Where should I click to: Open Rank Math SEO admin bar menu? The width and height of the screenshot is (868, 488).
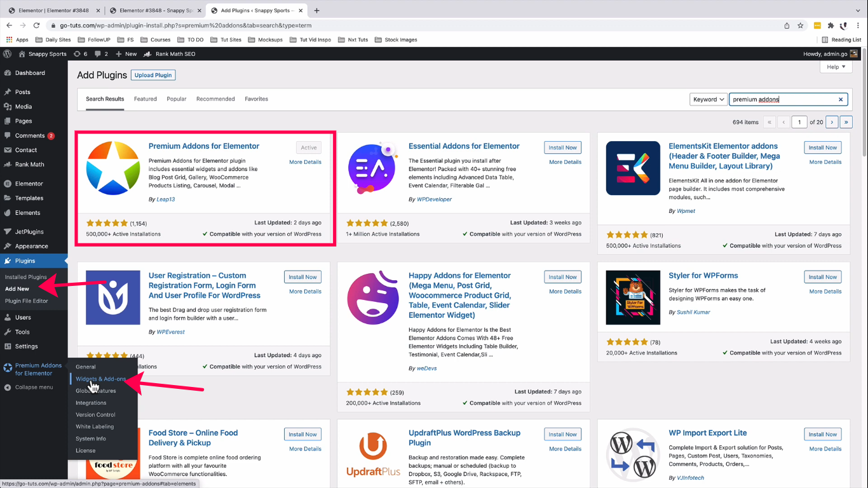(170, 54)
